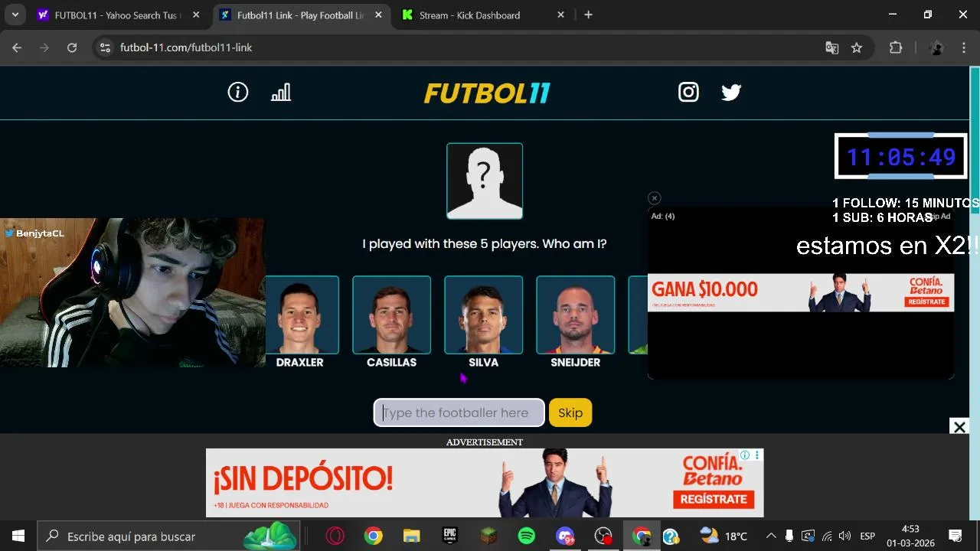Screen dimensions: 980x551
Task: Close the side ad with circled X
Action: point(654,198)
